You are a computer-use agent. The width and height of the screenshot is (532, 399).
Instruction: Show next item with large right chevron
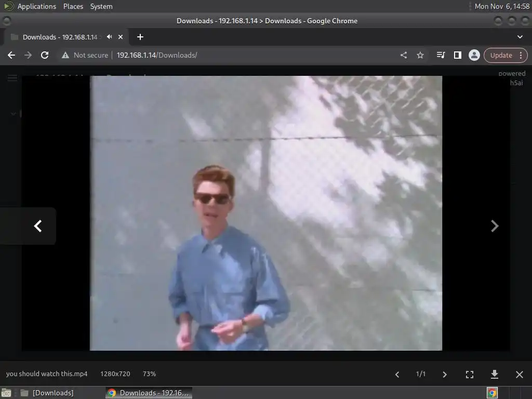coord(495,226)
